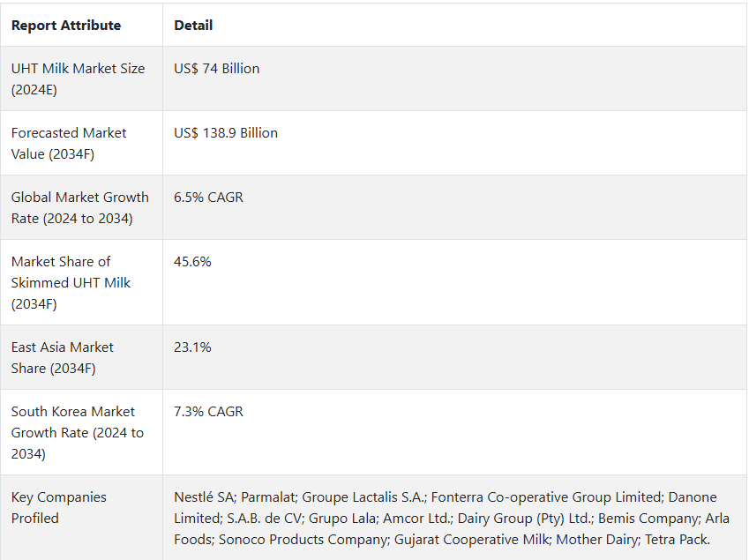The image size is (749, 560).
Task: Click the "US$ 138.9 Billion" value
Action: [x=226, y=132]
